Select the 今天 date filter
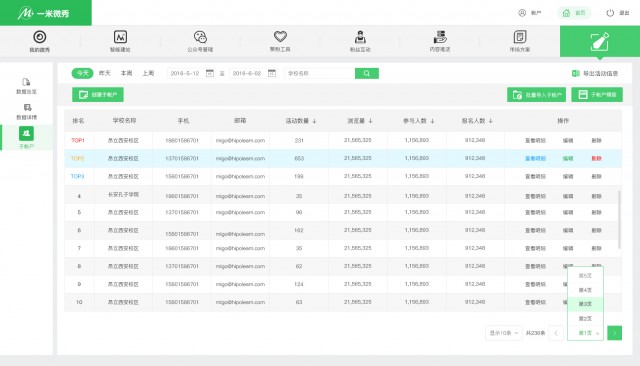This screenshot has height=366, width=640. point(82,73)
